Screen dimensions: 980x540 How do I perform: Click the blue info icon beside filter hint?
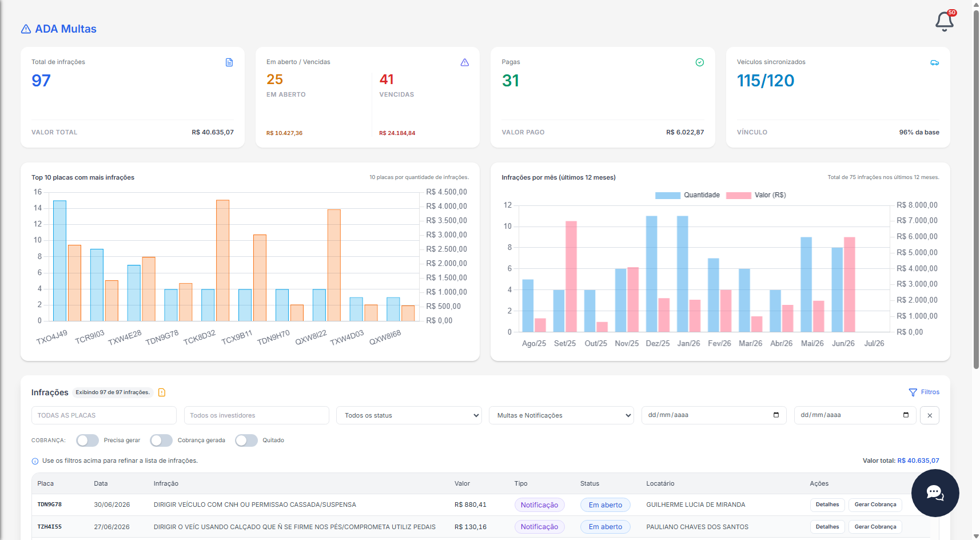[35, 461]
